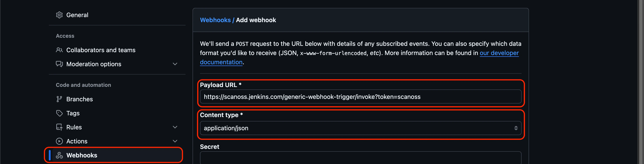Expand the Rules section chevron
Viewport: 644px width, 164px height.
(x=175, y=127)
